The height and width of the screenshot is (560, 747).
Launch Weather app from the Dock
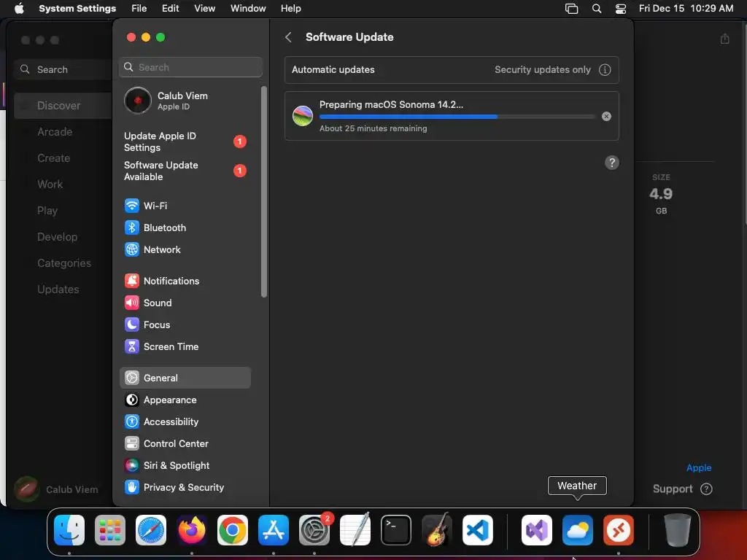(578, 530)
